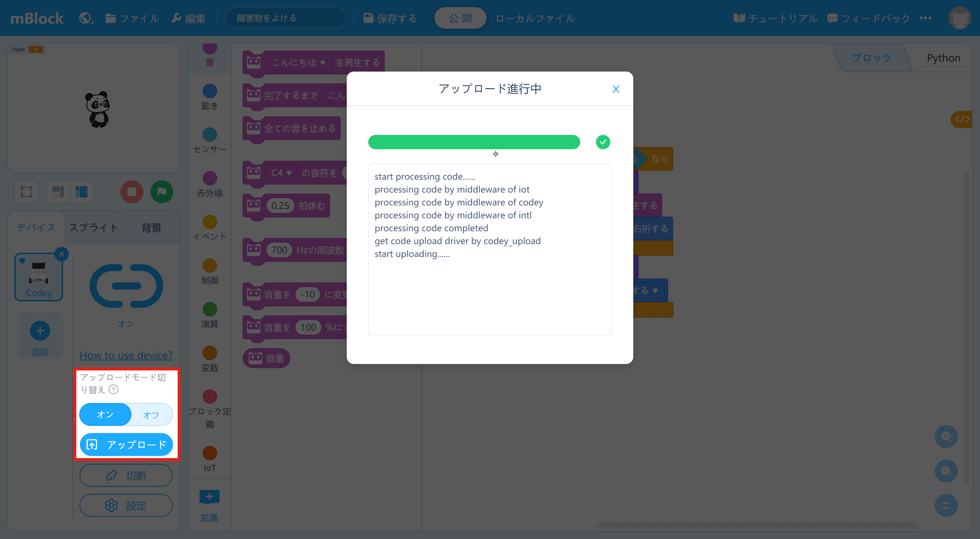Screen dimensions: 980x539
Task: Add an extension via the 拡張 icon
Action: [x=209, y=498]
